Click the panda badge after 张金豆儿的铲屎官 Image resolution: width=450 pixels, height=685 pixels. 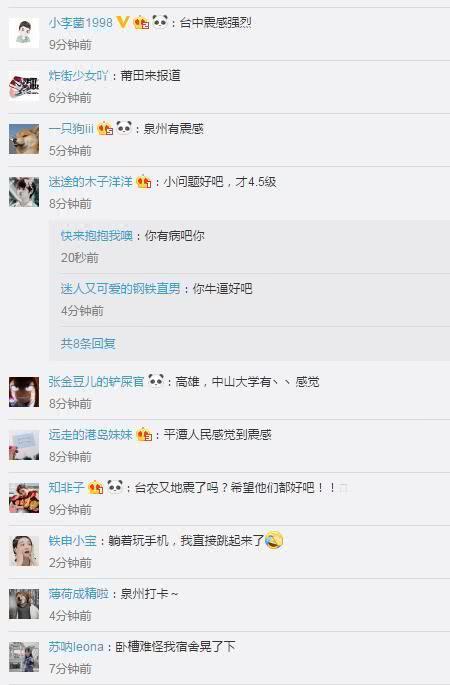point(156,381)
